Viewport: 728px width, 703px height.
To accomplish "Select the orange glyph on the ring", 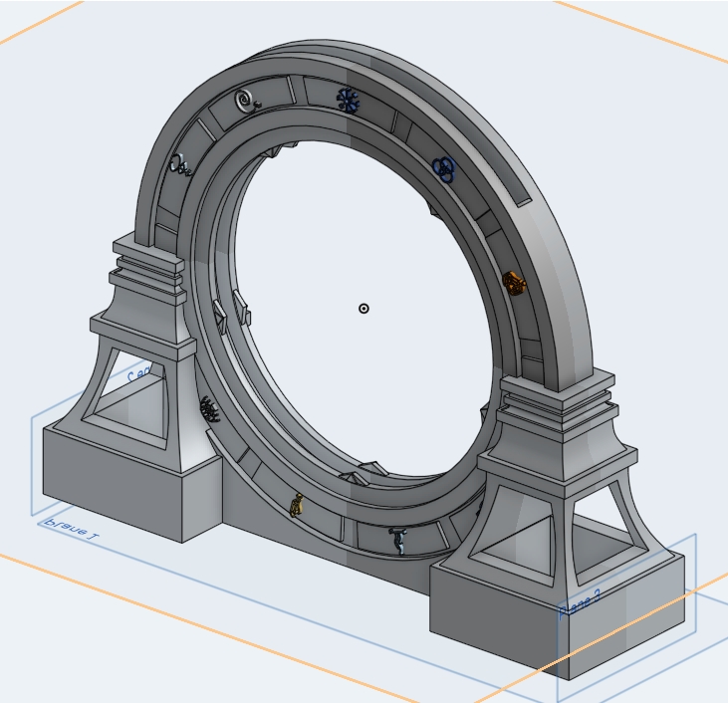I will 514,283.
